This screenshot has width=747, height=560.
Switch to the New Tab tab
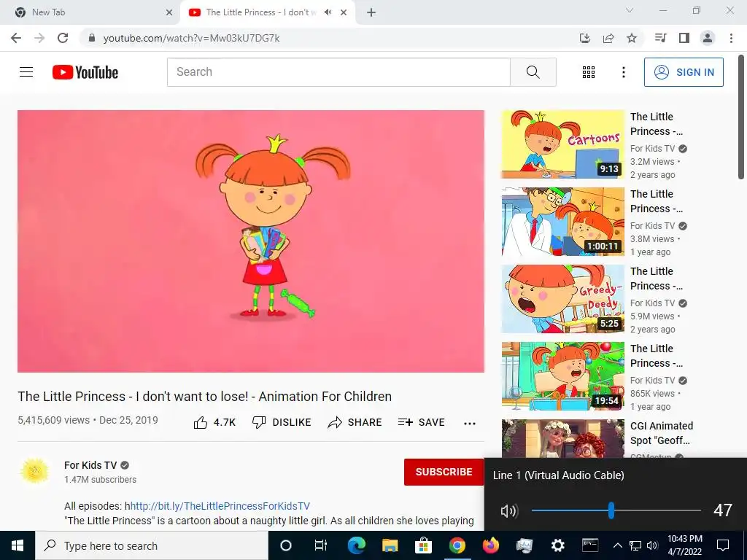coord(90,12)
